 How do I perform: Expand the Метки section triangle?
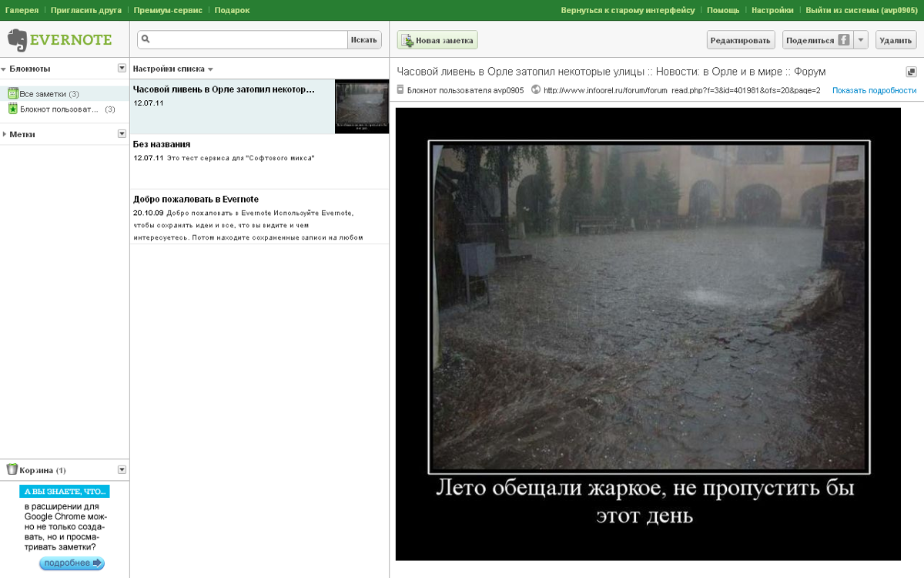coord(5,134)
